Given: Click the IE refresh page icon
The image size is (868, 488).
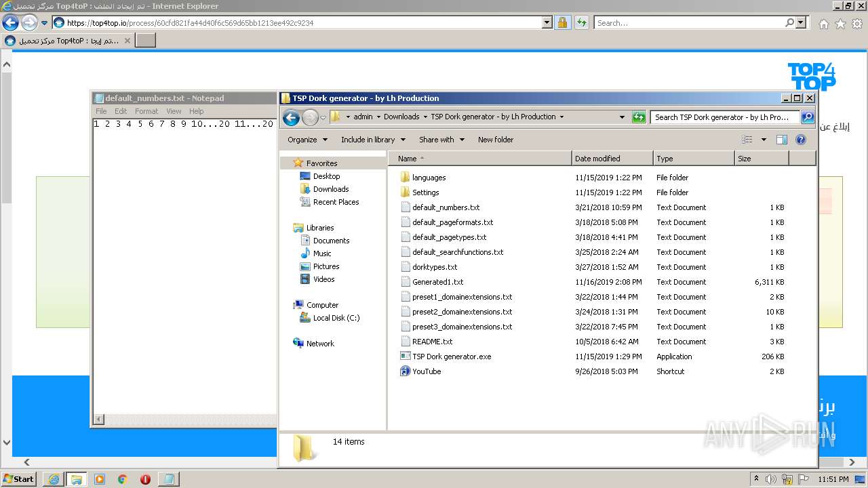Looking at the screenshot, I should (582, 22).
